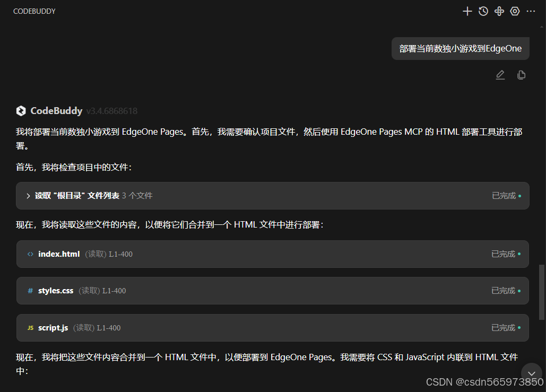Screen dimensions: 546x392
Task: Click the "3 个文件" count label
Action: [x=137, y=196]
